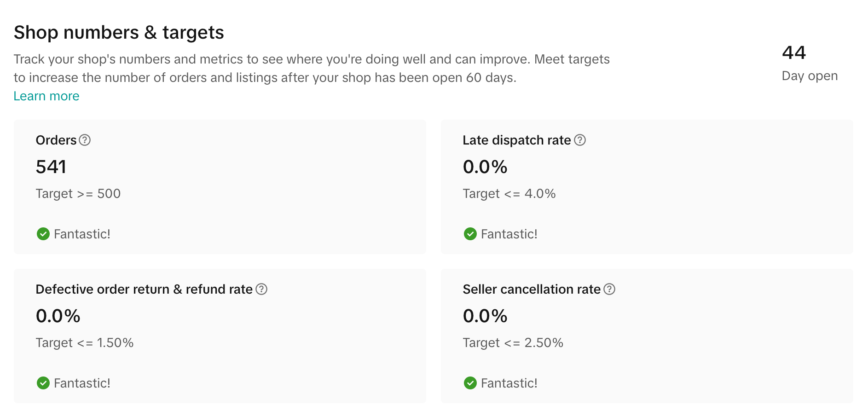Open the Learn more link
This screenshot has width=868, height=417.
tap(46, 96)
